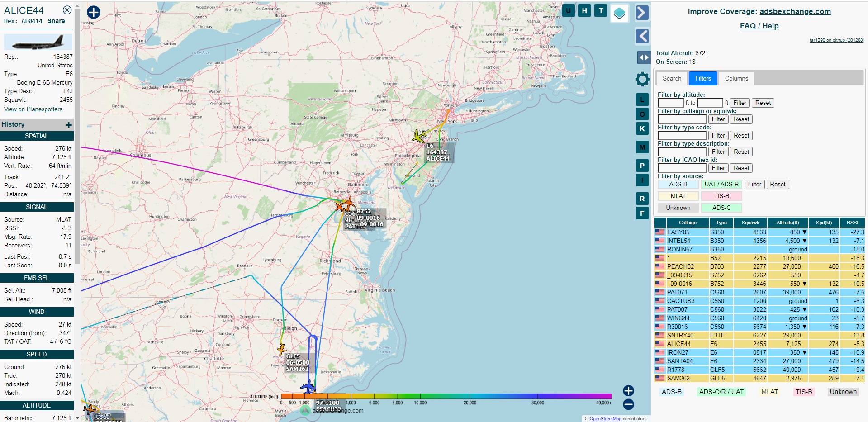The width and height of the screenshot is (868, 422).
Task: Close the ALICE44 aircraft info panel
Action: tap(67, 10)
